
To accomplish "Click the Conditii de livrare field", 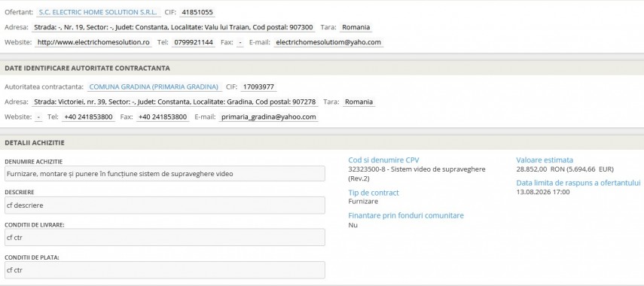I will pyautogui.click(x=165, y=237).
